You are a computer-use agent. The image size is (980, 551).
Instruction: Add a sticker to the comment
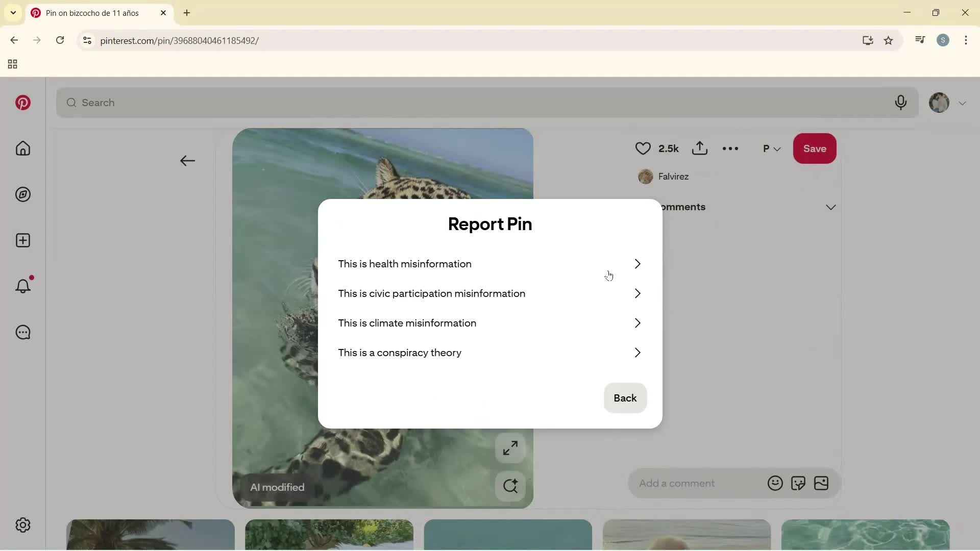(x=798, y=483)
